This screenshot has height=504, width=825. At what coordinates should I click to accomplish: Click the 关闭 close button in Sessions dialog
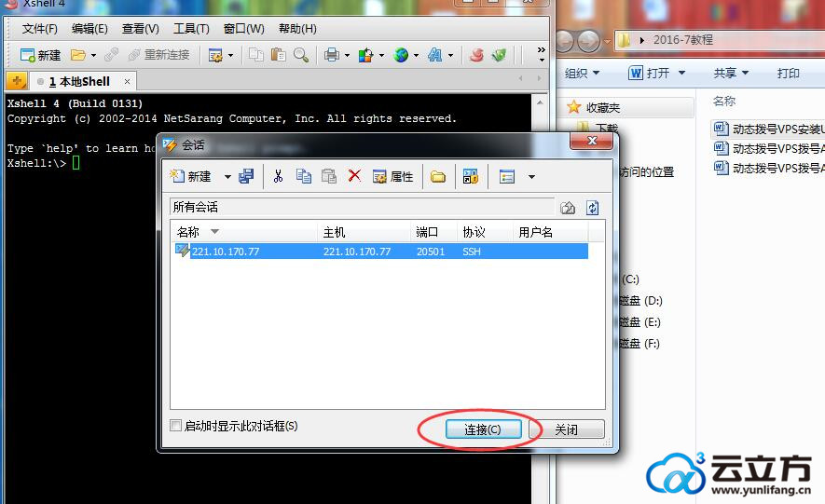(x=566, y=429)
